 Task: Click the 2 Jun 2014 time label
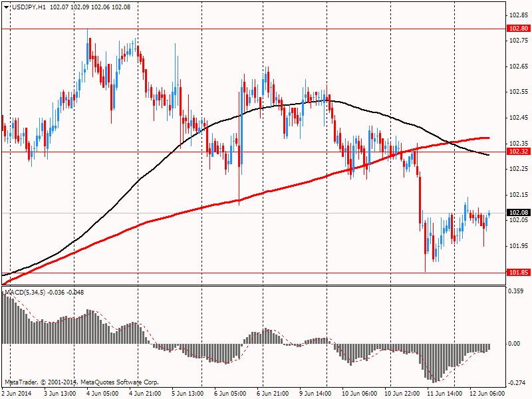pos(17,393)
